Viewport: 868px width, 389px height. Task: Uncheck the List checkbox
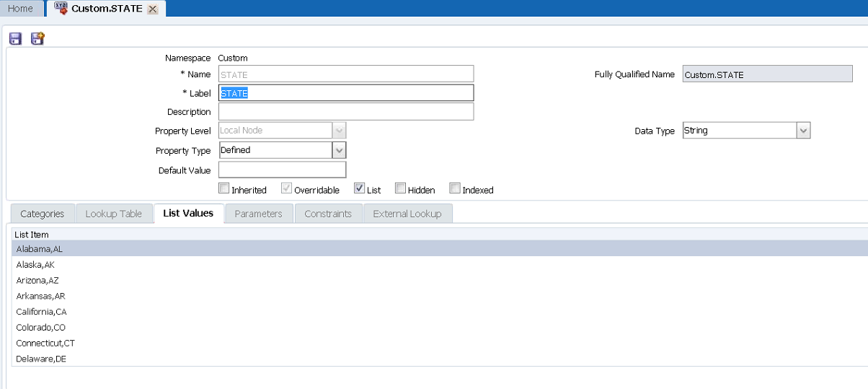coord(359,189)
